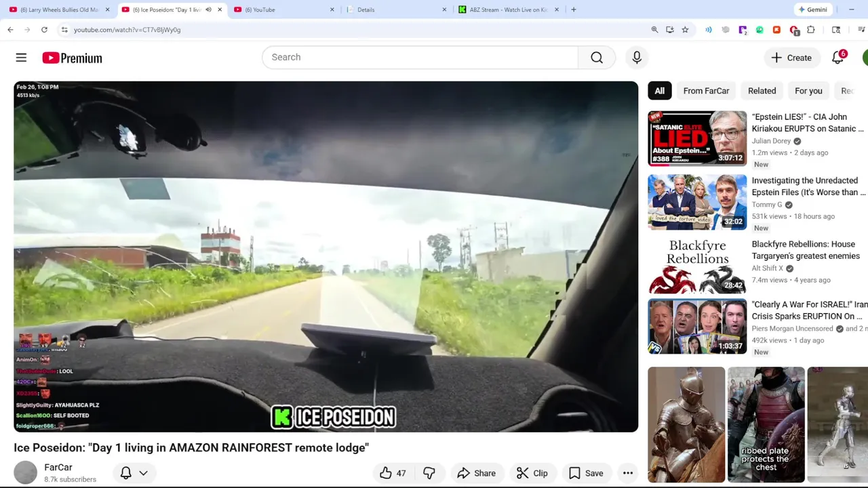Clip this video
Image resolution: width=868 pixels, height=488 pixels.
click(532, 473)
